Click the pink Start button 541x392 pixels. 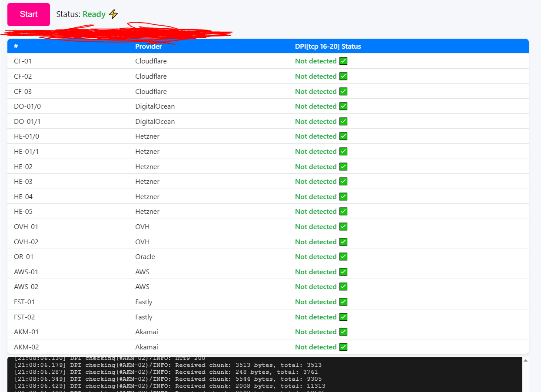tap(29, 14)
